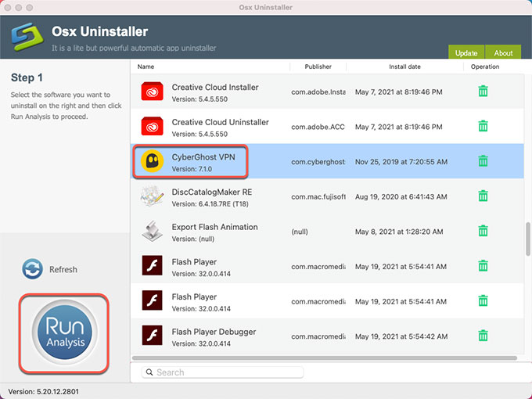532x399 pixels.
Task: Click version text under Flash Player Debugger
Action: coord(201,343)
